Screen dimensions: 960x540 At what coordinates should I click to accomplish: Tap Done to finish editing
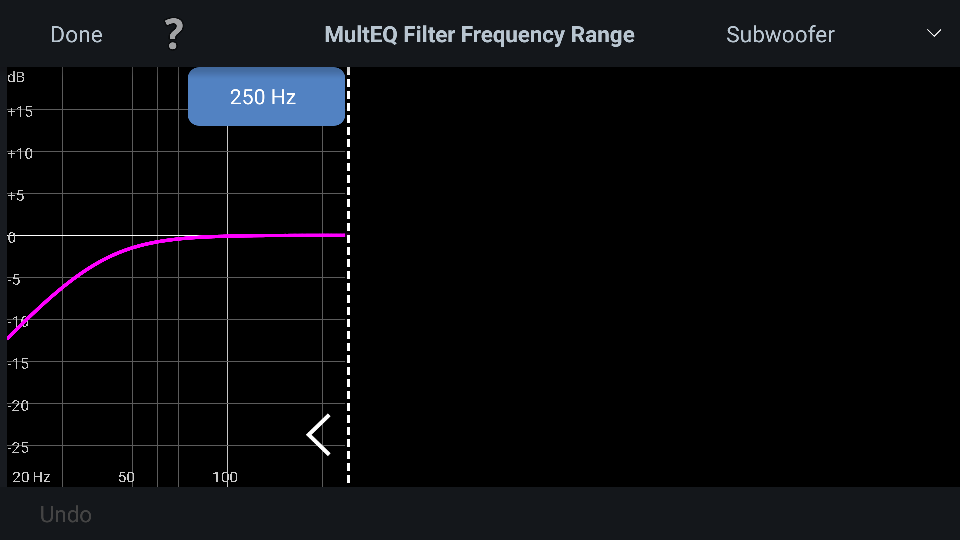[x=77, y=35]
